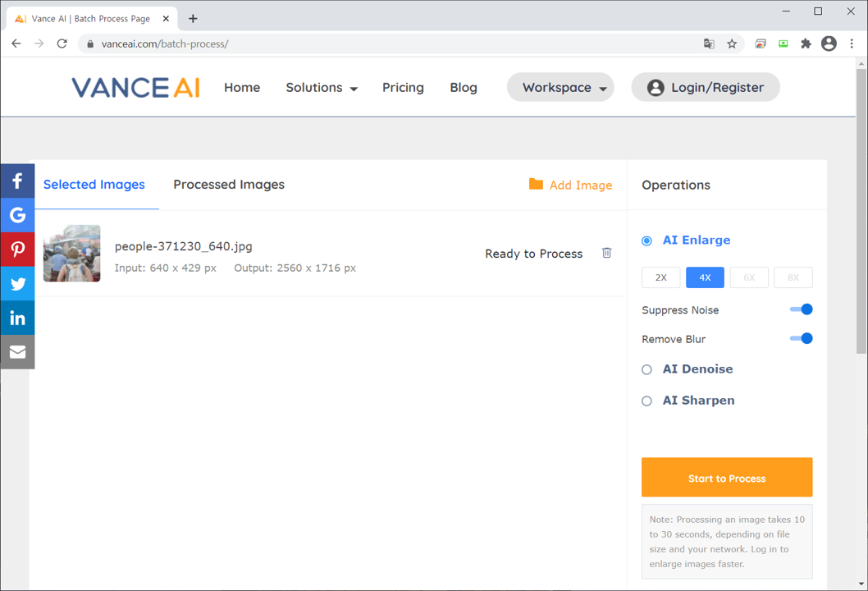Viewport: 868px width, 591px height.
Task: Click the email envelope share icon
Action: point(17,352)
